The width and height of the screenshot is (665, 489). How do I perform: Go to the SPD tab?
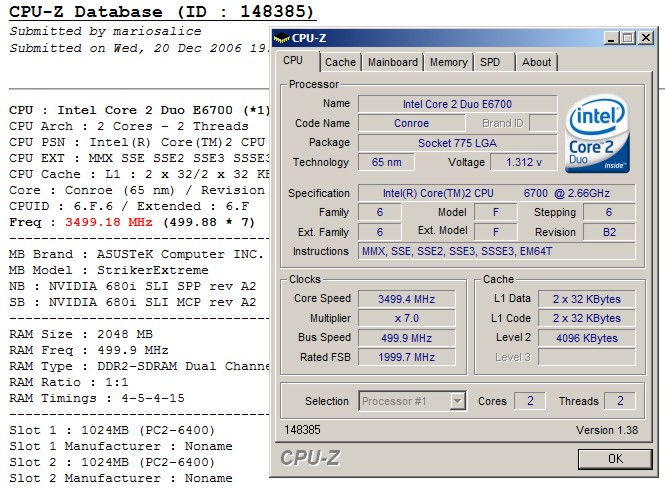coord(490,62)
